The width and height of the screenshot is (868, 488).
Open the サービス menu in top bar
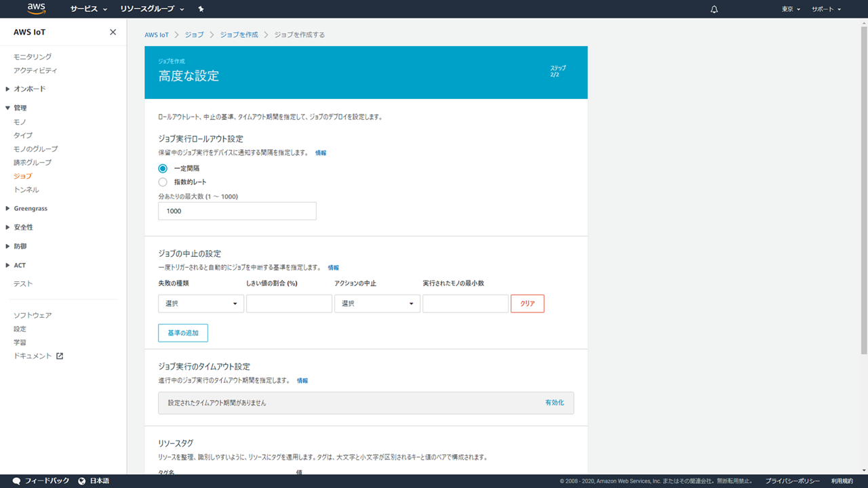88,9
